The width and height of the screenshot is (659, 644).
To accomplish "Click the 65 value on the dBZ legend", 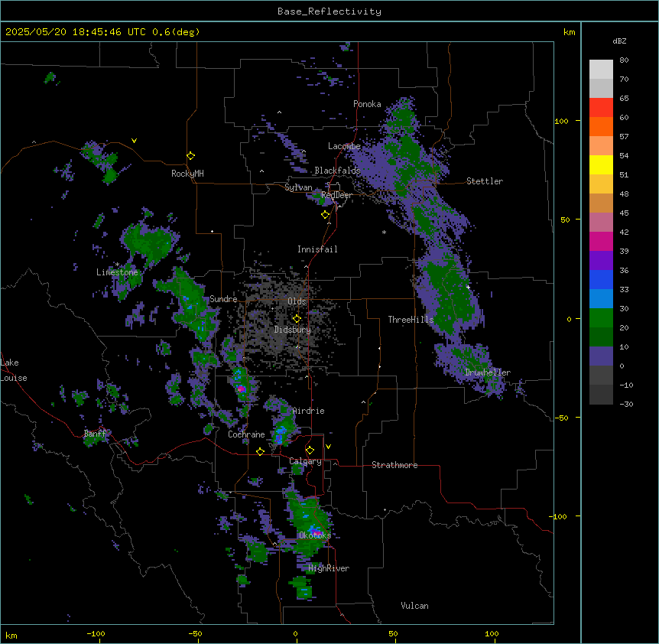I will (x=624, y=99).
